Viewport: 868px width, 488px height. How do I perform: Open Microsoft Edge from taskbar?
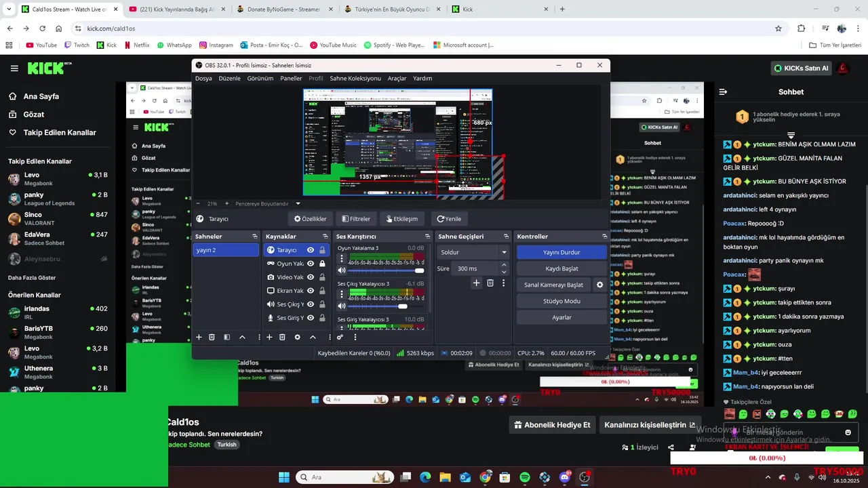pyautogui.click(x=425, y=477)
